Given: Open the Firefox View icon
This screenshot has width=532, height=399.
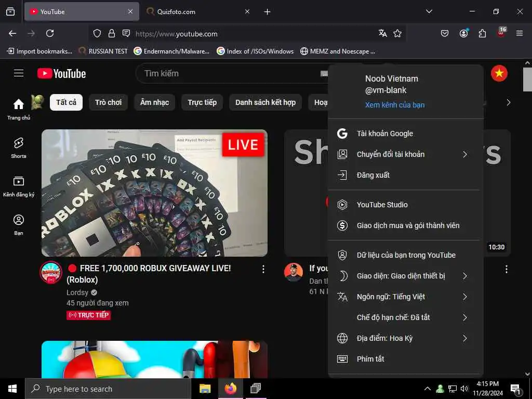Looking at the screenshot, I should (10, 11).
